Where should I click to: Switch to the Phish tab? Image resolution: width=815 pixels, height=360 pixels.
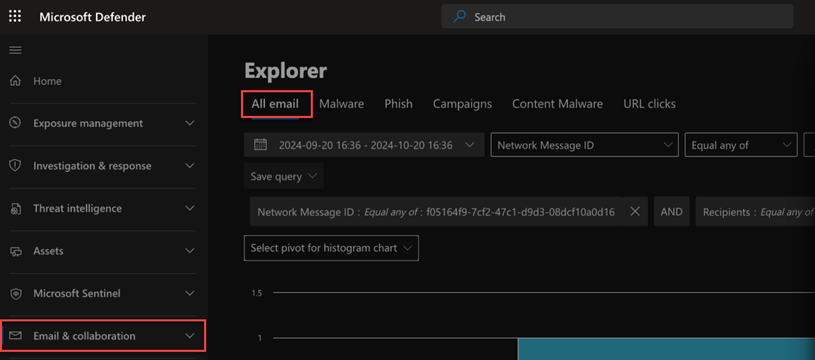tap(399, 104)
